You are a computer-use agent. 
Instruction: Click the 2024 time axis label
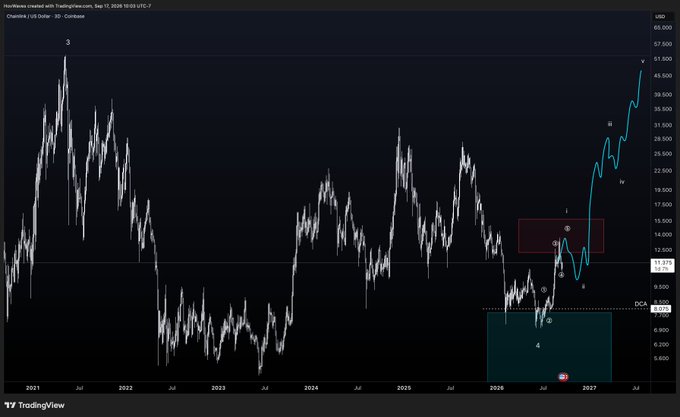pos(311,388)
